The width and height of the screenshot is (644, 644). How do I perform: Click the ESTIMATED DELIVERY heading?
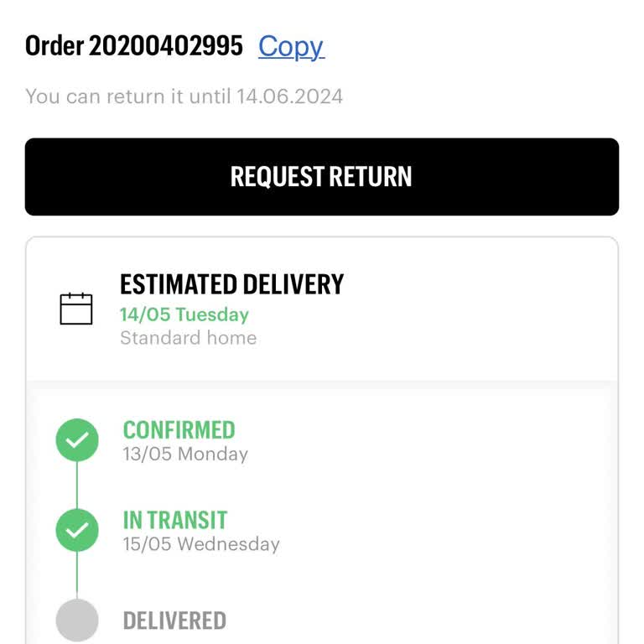231,284
